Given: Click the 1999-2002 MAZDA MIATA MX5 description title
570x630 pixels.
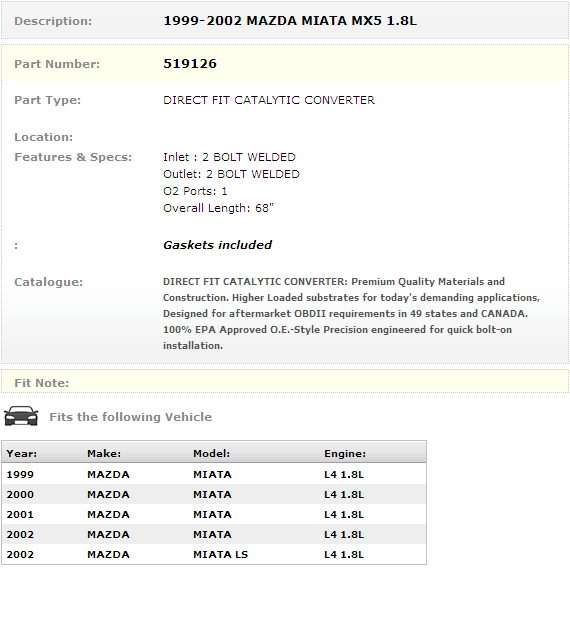Looking at the screenshot, I should click(x=290, y=20).
